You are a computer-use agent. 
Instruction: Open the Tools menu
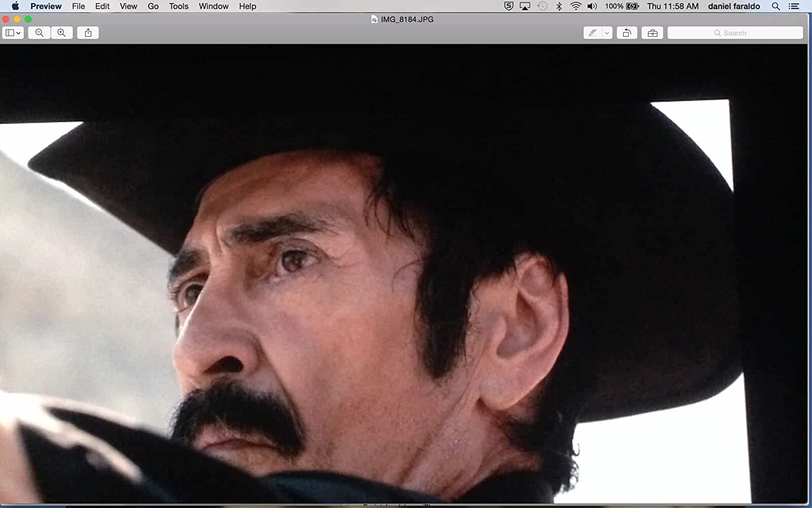click(179, 7)
